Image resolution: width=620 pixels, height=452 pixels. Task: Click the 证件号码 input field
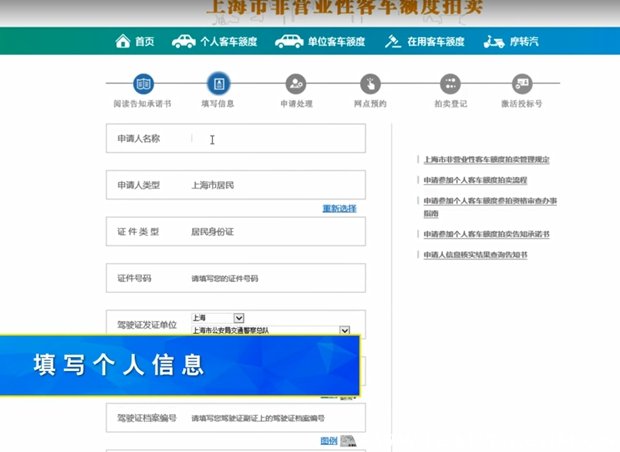[x=275, y=278]
